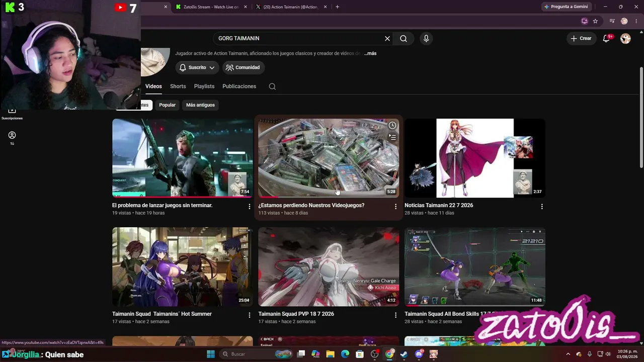Open options for 'El problema de lanzar juegos'
The height and width of the screenshot is (362, 644).
[249, 206]
